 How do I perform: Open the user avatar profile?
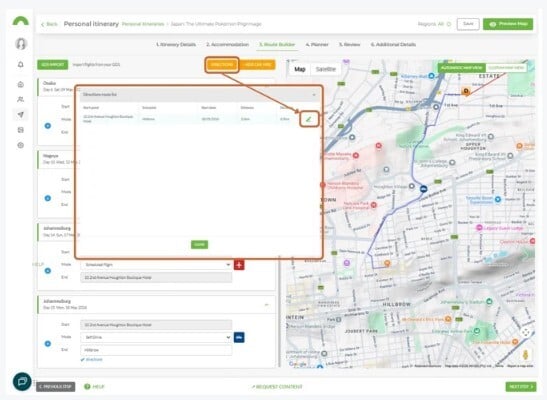click(x=21, y=44)
